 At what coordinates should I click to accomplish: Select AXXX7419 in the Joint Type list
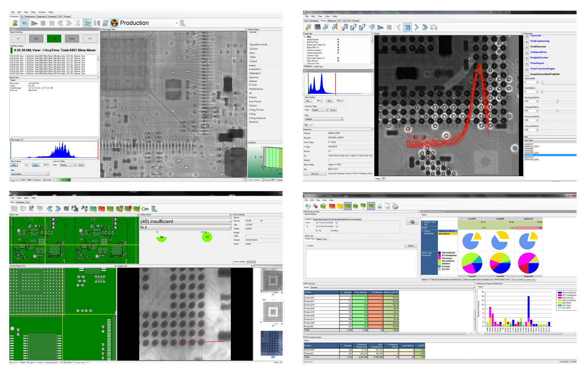529,158
